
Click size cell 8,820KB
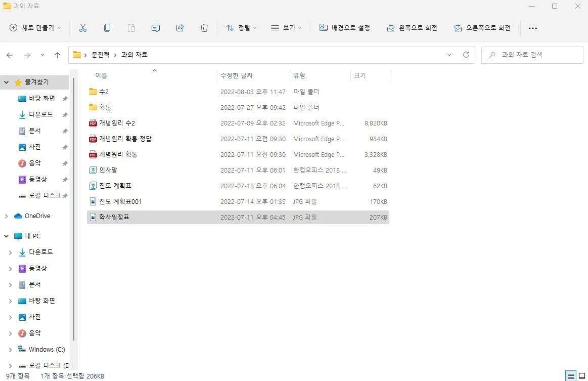coord(376,123)
